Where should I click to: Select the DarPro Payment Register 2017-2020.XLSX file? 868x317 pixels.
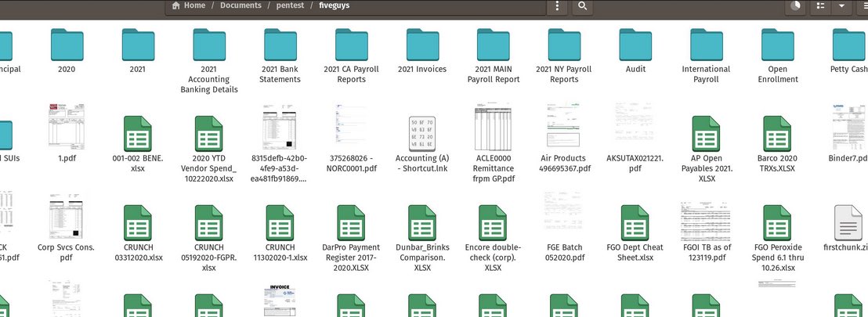351,223
